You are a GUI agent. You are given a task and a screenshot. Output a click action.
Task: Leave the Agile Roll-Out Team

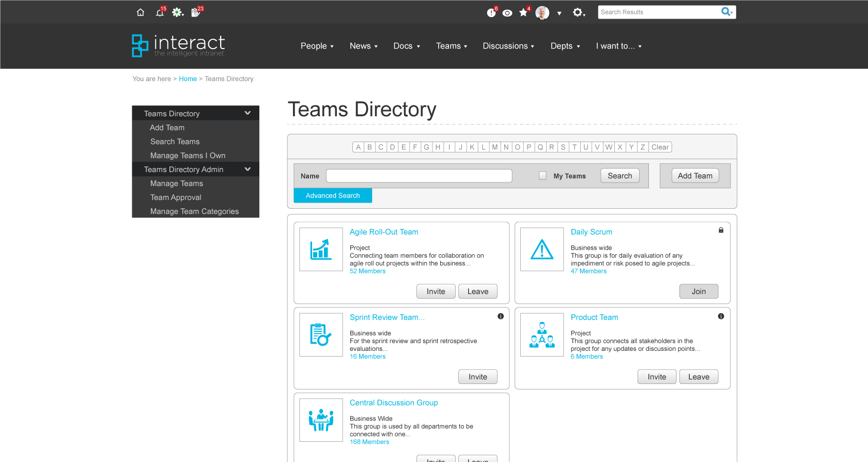pyautogui.click(x=477, y=291)
